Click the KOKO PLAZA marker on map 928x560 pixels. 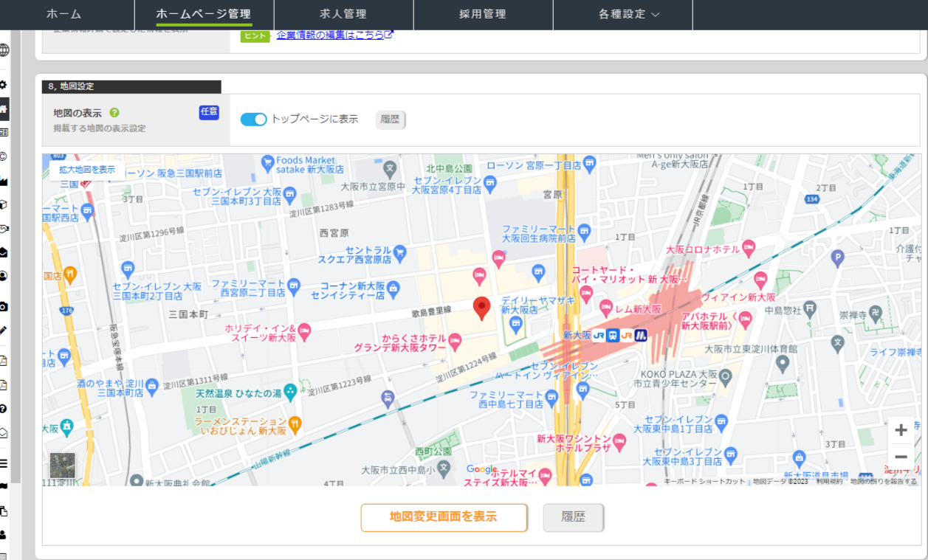(x=725, y=377)
